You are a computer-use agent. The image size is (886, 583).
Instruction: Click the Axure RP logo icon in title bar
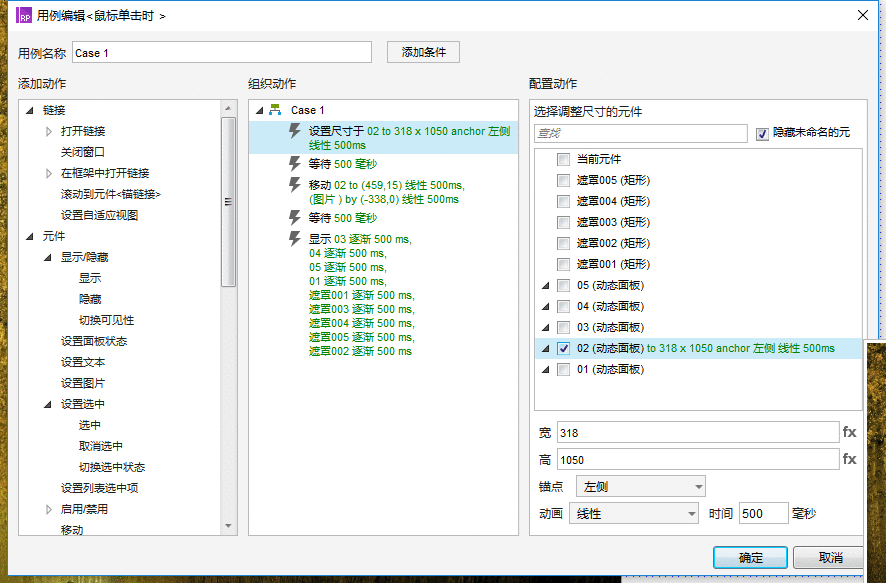click(x=24, y=15)
